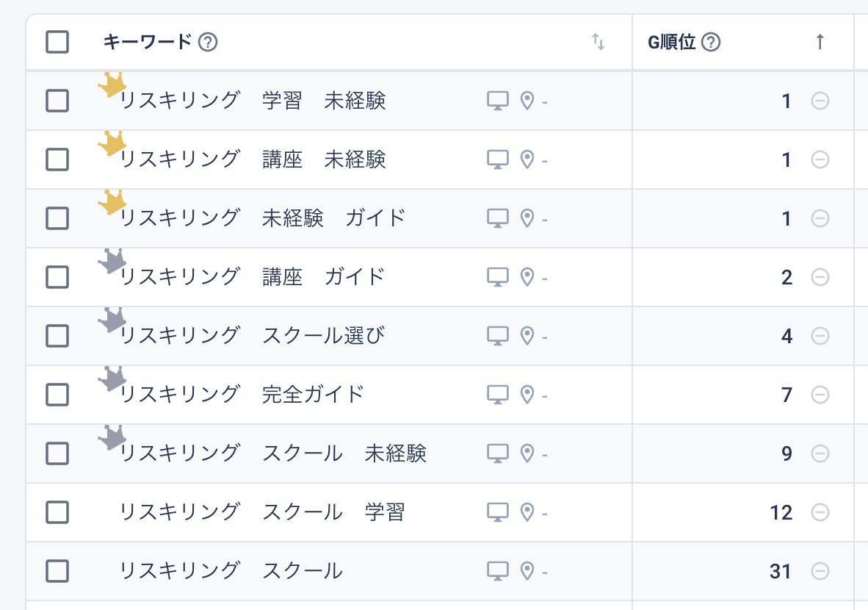868x610 pixels.
Task: Click help icon next to キーワード header
Action: coord(208,42)
